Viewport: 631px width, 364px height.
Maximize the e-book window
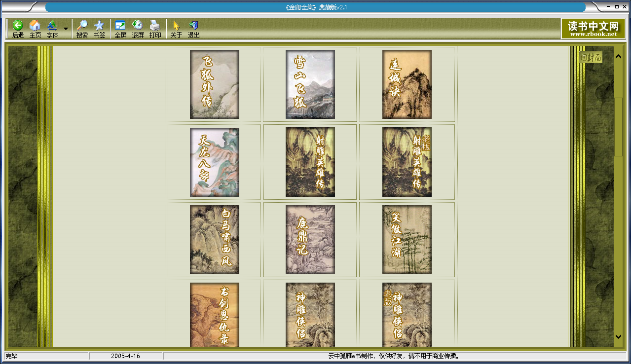point(616,6)
